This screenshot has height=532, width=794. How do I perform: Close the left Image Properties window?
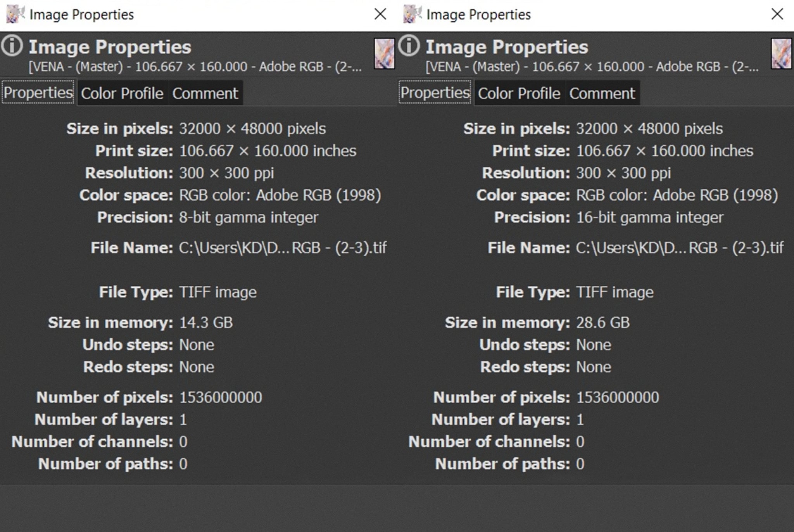[x=380, y=14]
